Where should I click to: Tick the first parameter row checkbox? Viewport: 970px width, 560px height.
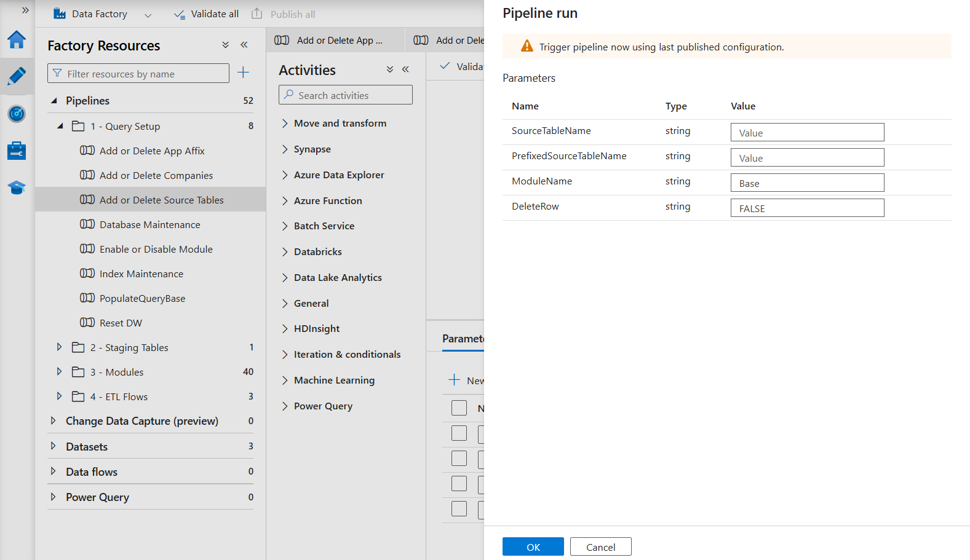pyautogui.click(x=459, y=433)
